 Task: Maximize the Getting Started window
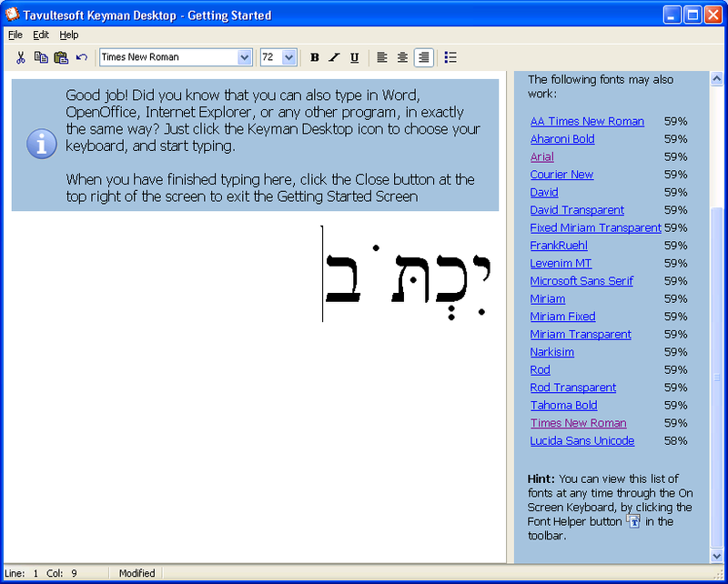[693, 15]
